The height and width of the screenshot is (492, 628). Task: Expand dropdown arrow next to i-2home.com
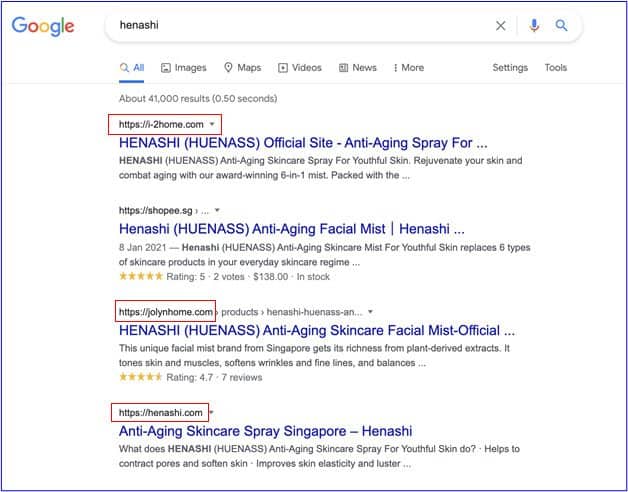(x=212, y=124)
